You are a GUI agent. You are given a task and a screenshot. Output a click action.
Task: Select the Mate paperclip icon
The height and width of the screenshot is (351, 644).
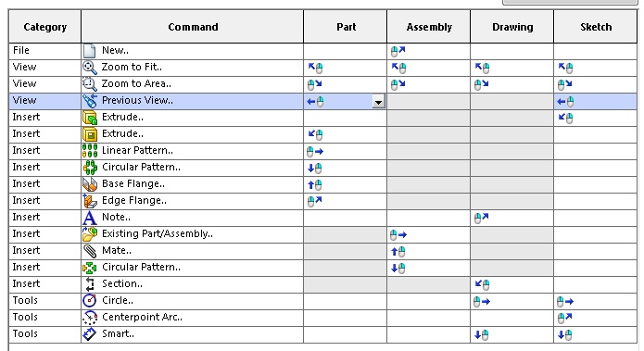[90, 251]
